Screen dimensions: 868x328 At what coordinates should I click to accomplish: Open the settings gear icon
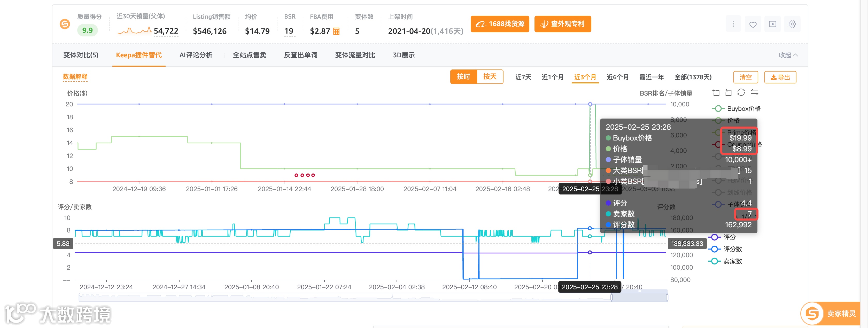(792, 24)
